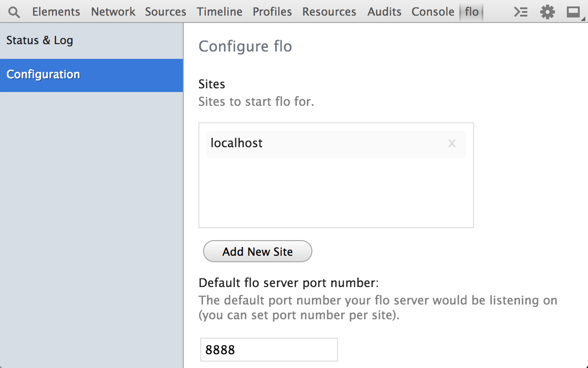Open the console drawer icon

click(x=520, y=12)
